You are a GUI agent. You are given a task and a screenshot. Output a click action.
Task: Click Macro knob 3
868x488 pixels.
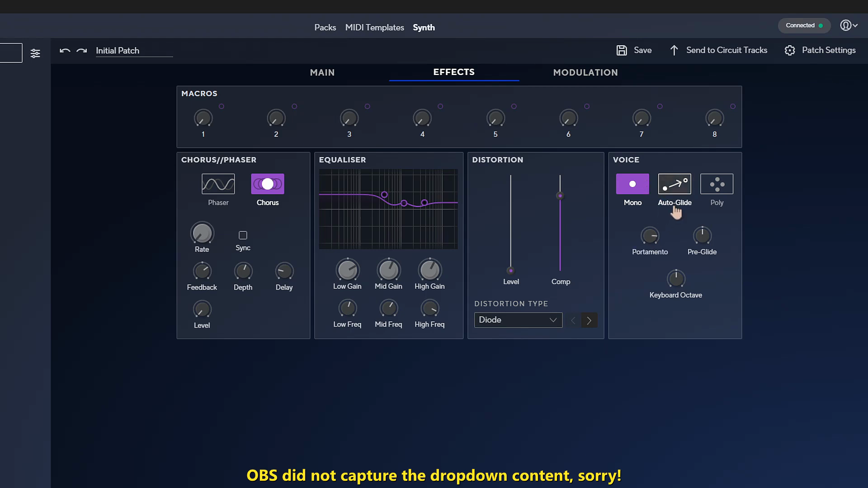tap(349, 118)
